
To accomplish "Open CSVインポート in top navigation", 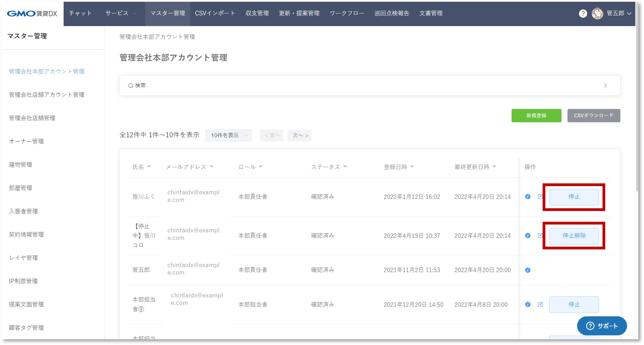I will 215,13.
